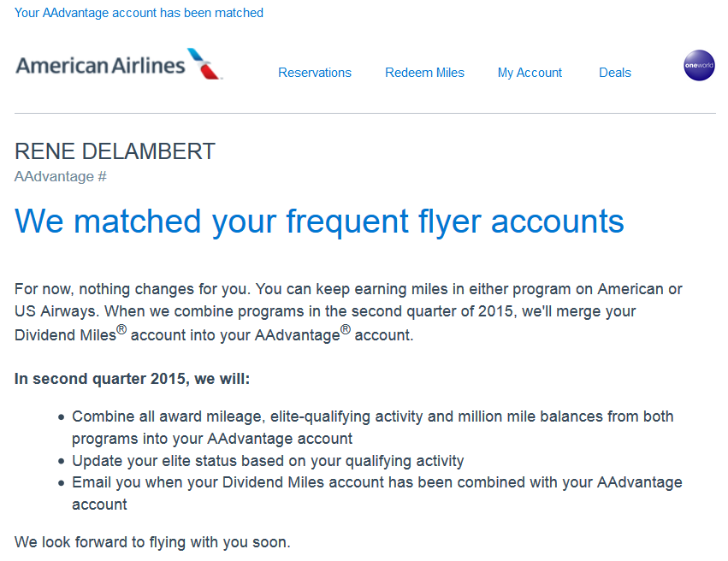This screenshot has height=561, width=728.
Task: Go to My Account
Action: [x=530, y=73]
